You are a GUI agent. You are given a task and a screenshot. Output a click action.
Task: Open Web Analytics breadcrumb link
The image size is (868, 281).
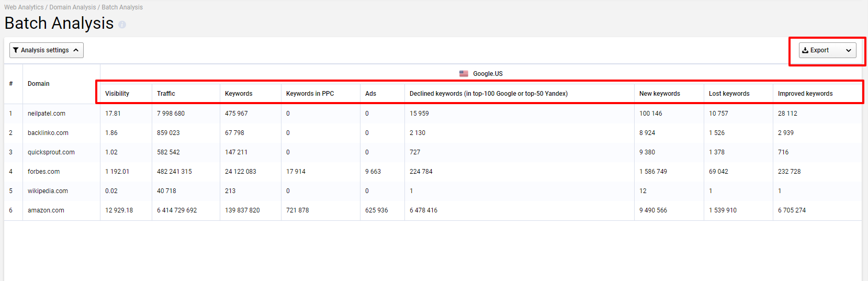click(x=24, y=7)
